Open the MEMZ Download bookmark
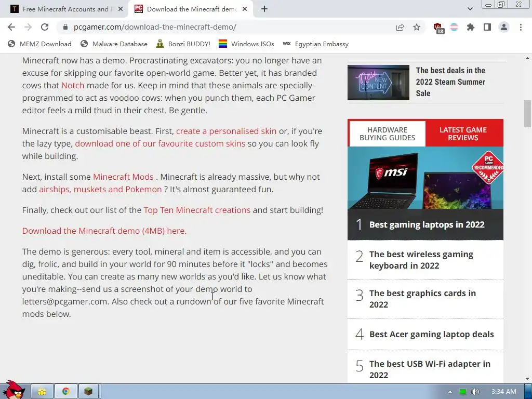This screenshot has height=399, width=532. pyautogui.click(x=39, y=44)
